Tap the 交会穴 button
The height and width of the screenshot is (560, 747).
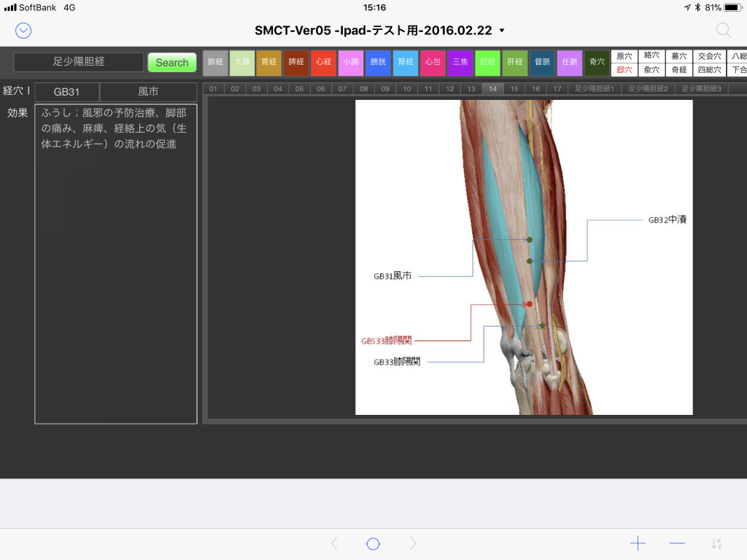pyautogui.click(x=708, y=56)
